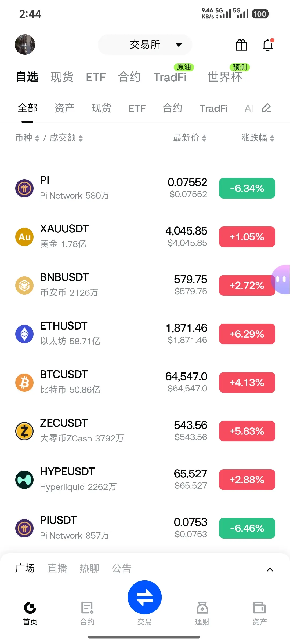
Task: Expand the 广场 panel with chevron arrow
Action: [x=270, y=569]
